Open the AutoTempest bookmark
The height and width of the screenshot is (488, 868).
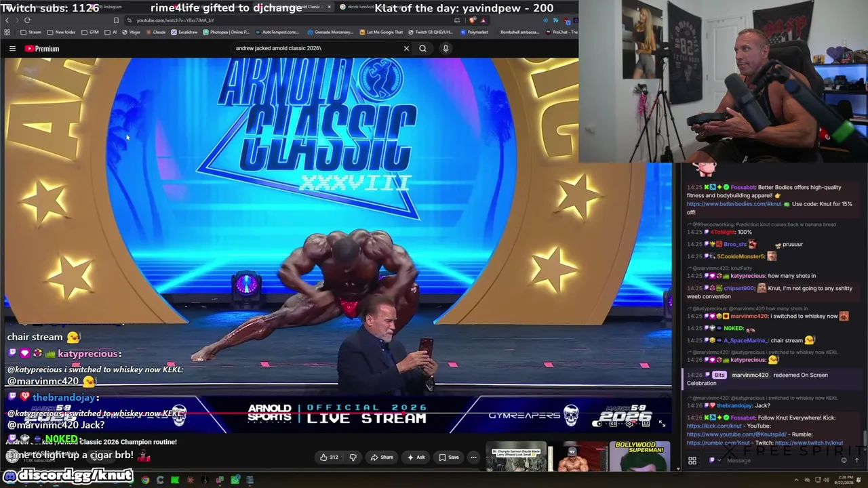277,32
